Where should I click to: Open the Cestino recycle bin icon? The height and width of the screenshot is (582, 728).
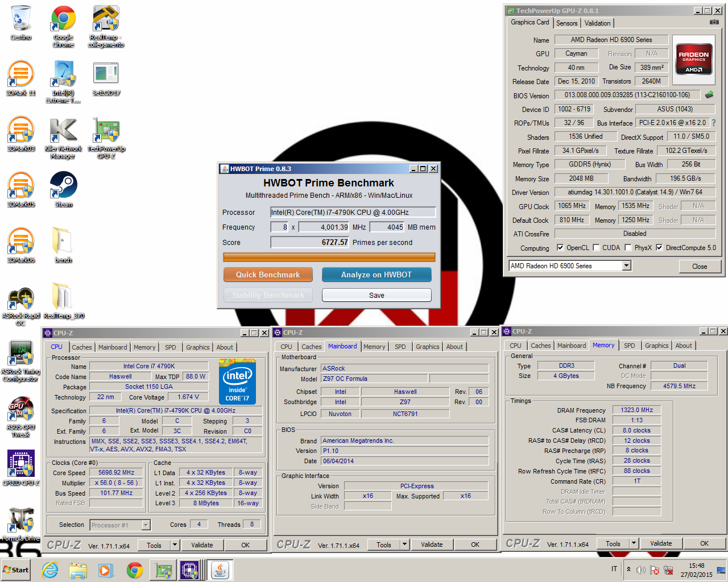(21, 23)
